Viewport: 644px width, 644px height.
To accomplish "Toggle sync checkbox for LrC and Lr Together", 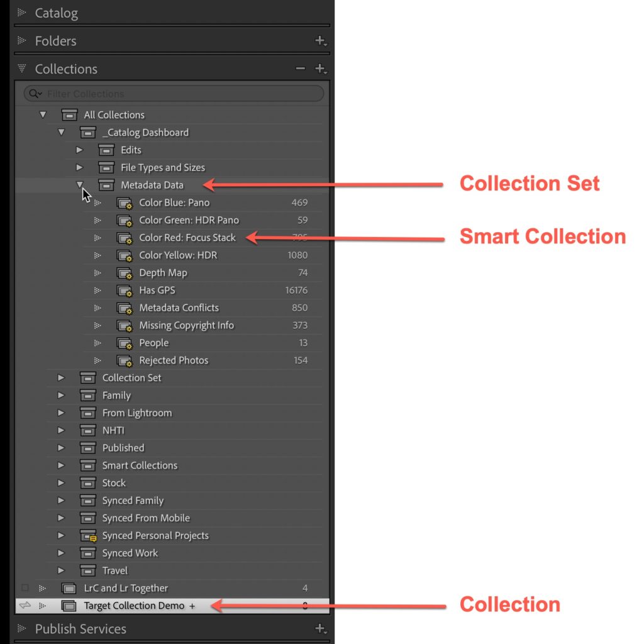I will tap(25, 588).
